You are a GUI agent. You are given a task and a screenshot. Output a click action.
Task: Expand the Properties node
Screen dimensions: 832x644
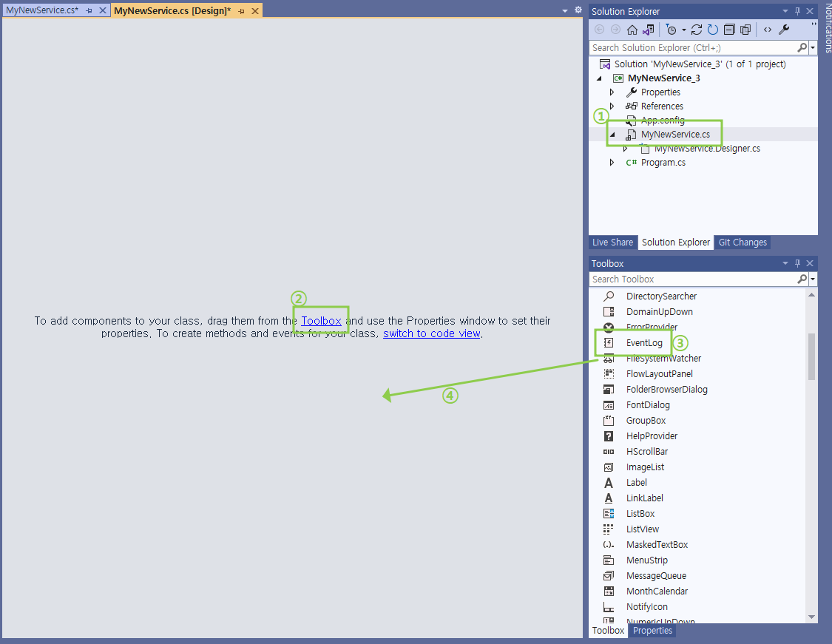point(612,92)
